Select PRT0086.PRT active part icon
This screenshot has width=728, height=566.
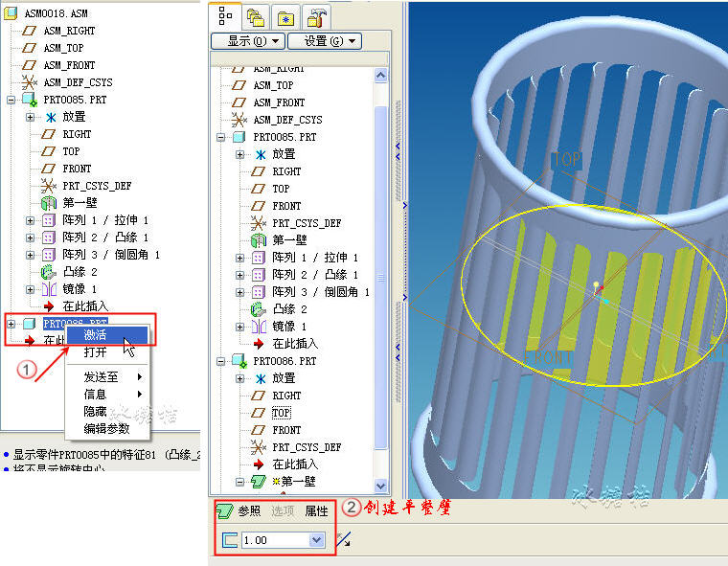(x=239, y=361)
